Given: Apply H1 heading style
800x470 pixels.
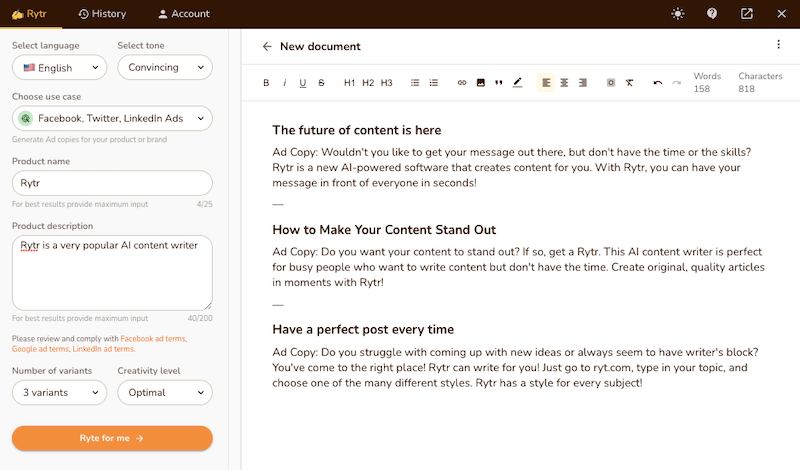Looking at the screenshot, I should point(349,83).
